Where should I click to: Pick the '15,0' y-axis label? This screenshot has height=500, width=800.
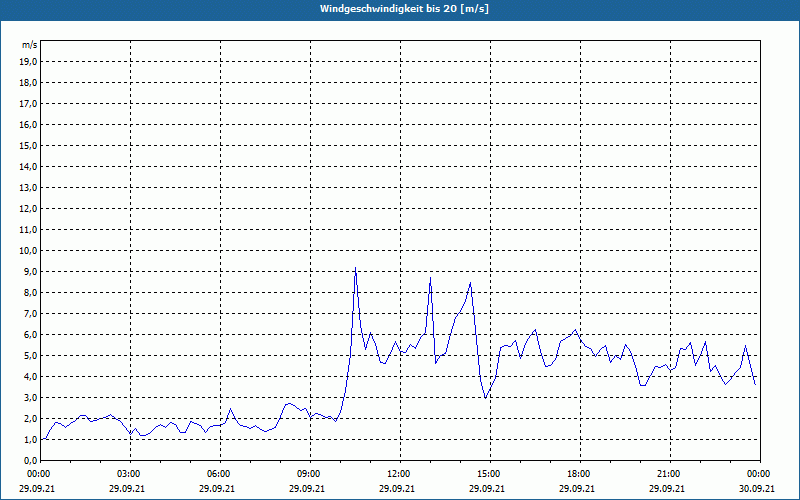pyautogui.click(x=29, y=145)
